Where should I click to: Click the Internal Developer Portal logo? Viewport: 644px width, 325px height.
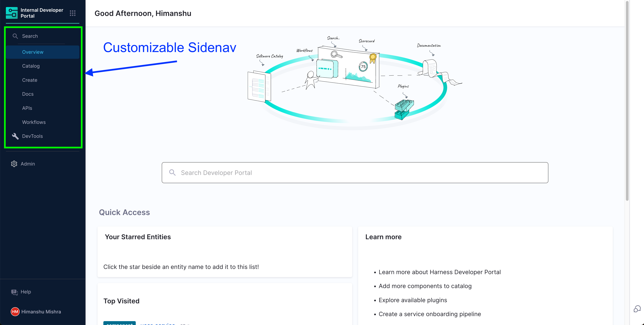[12, 13]
